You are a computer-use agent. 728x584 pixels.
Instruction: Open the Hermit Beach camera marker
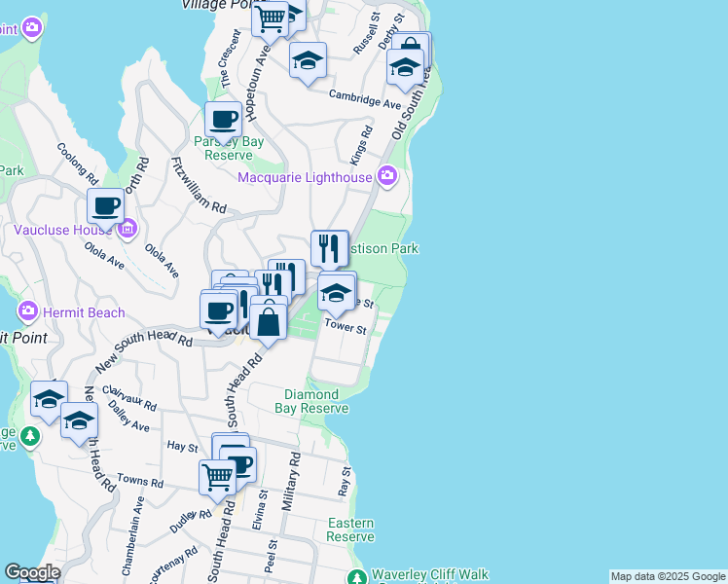point(28,311)
